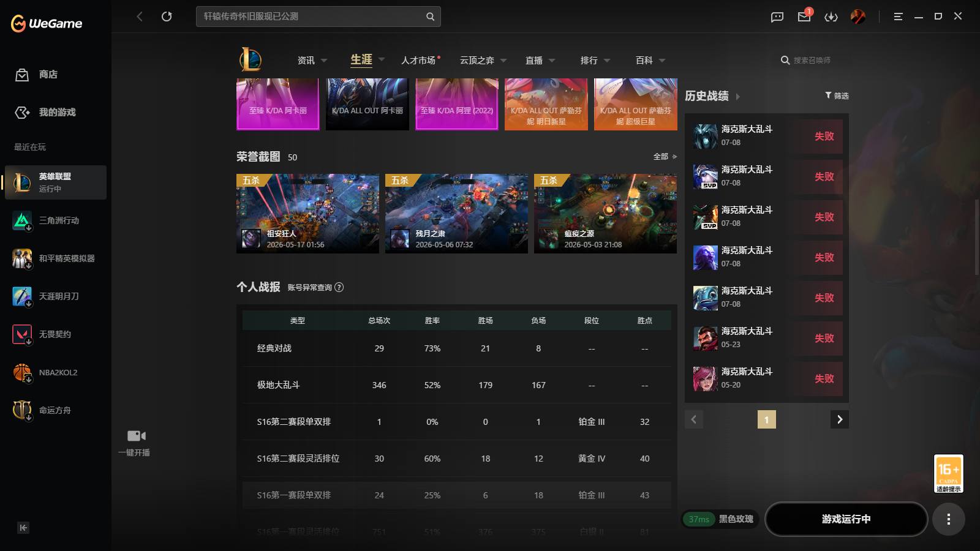The height and width of the screenshot is (551, 980).
Task: Open the 残月之肃 pentakill screenshot
Action: pos(457,214)
